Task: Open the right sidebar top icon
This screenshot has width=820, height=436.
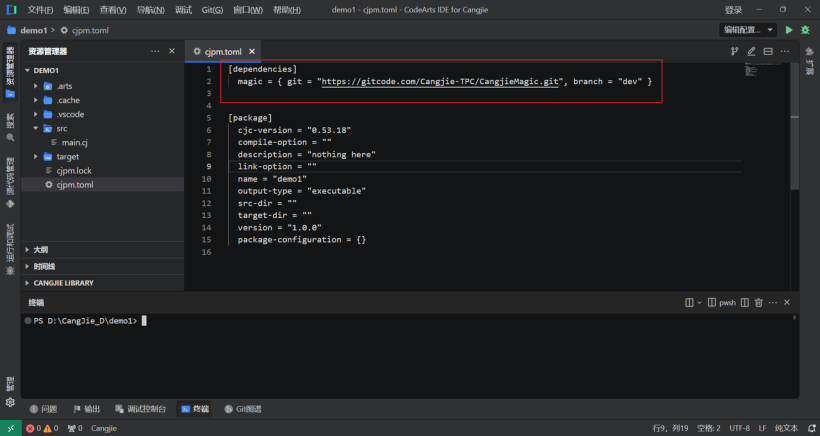Action: pyautogui.click(x=810, y=51)
